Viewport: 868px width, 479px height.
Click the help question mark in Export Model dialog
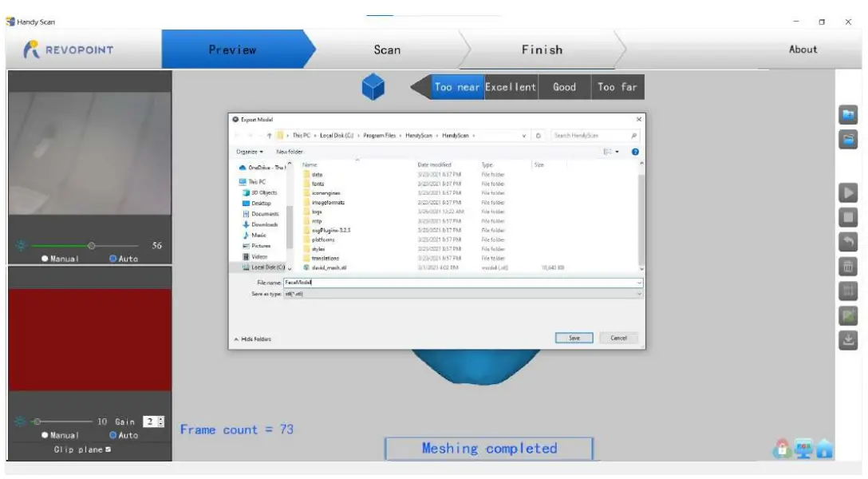[635, 152]
